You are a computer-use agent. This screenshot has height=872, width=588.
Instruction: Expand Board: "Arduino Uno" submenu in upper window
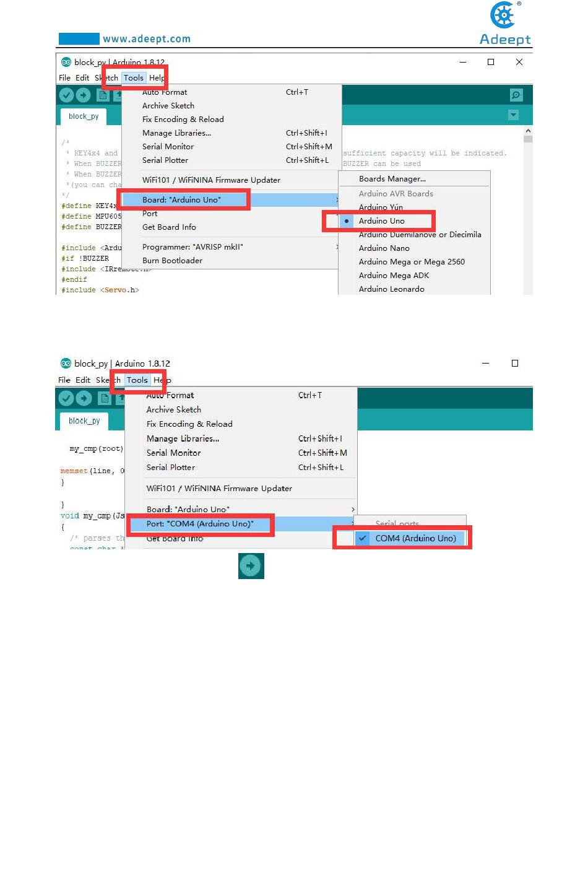(231, 199)
